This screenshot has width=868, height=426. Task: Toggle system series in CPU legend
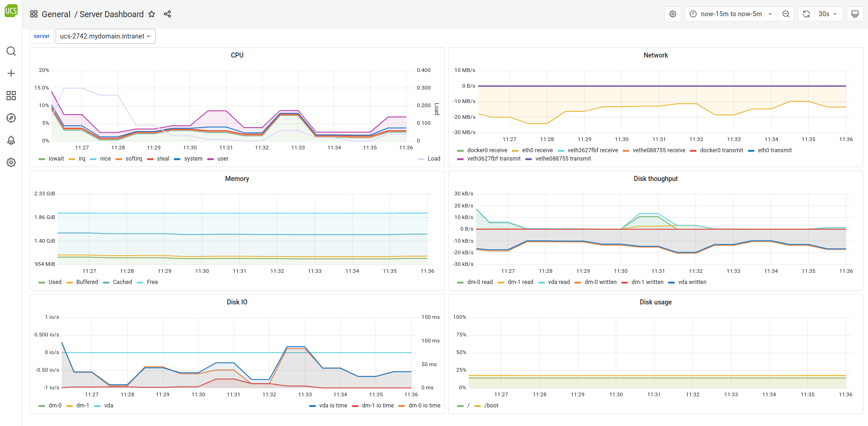[193, 159]
